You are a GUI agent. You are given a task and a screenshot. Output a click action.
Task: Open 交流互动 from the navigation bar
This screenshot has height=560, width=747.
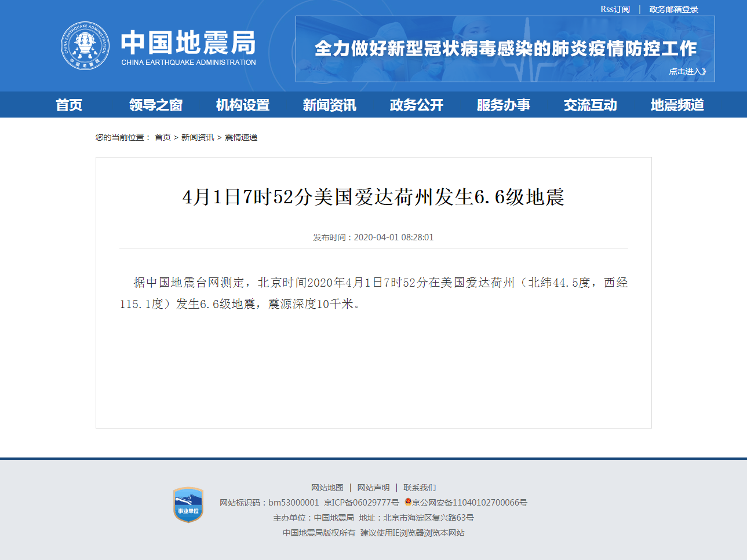pos(591,105)
